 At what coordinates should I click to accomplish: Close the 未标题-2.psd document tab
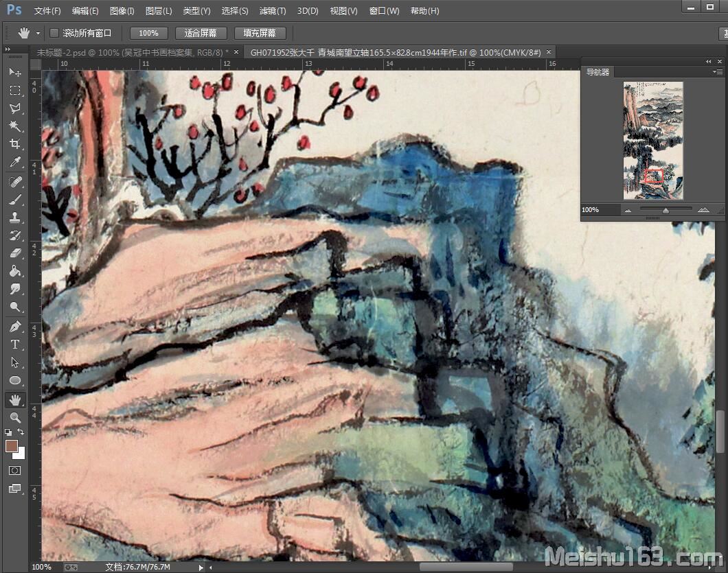pyautogui.click(x=236, y=52)
